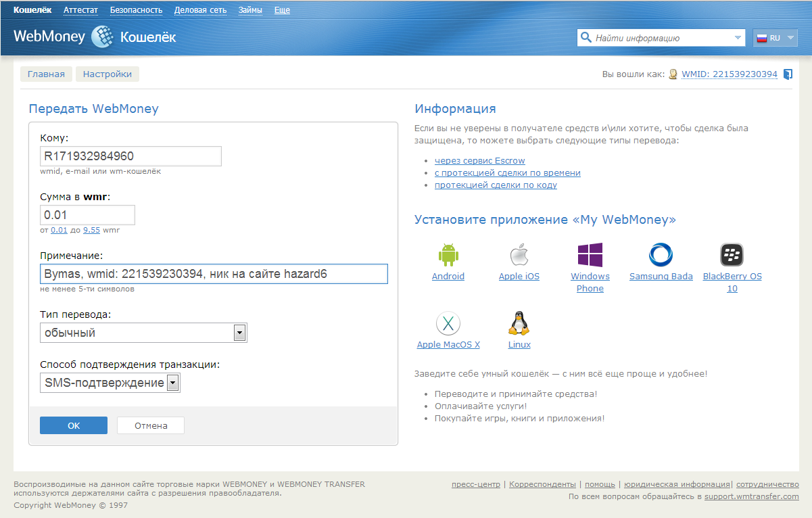Select the Linux penguin icon

click(519, 323)
